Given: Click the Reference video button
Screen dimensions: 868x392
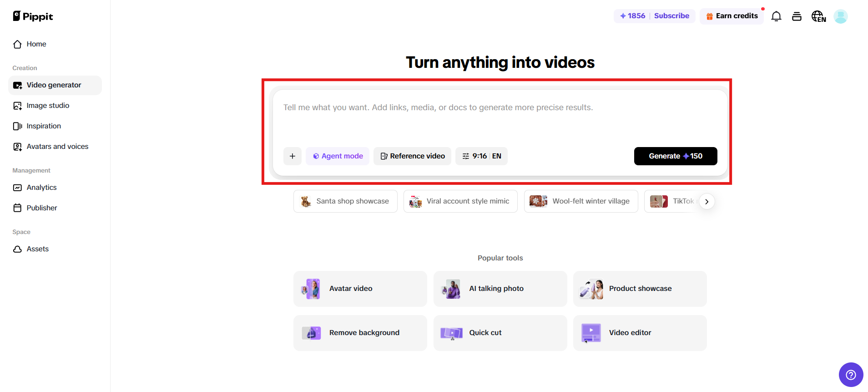Looking at the screenshot, I should pos(412,156).
